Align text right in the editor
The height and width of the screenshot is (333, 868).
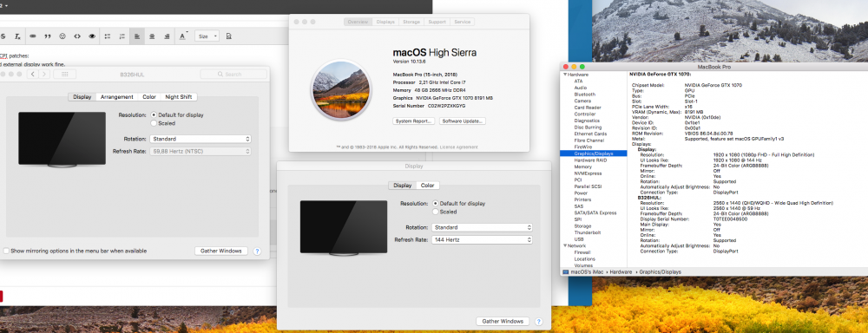[x=167, y=36]
